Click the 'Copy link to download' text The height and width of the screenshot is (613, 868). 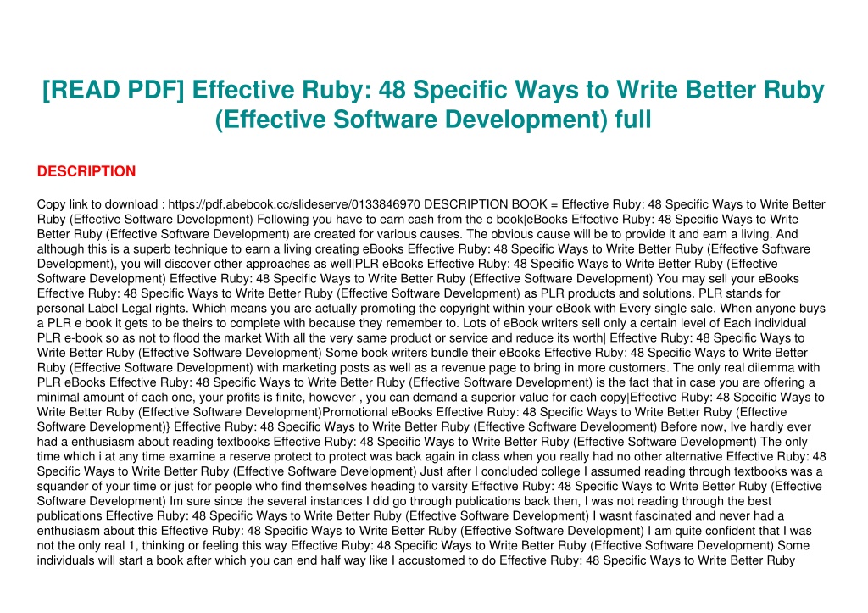click(x=97, y=204)
